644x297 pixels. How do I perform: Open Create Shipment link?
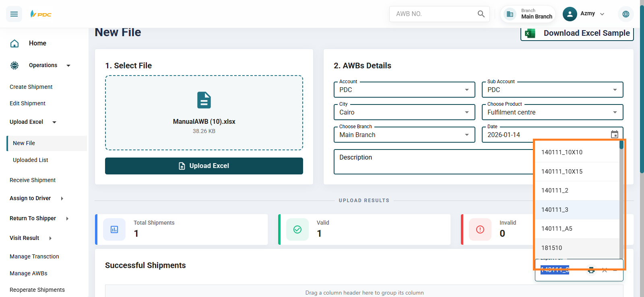tap(31, 87)
